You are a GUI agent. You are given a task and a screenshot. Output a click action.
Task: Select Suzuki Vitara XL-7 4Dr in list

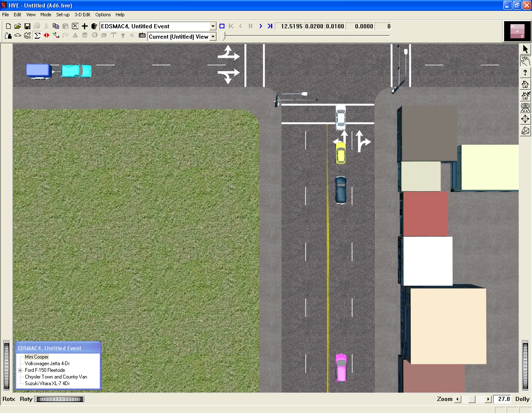47,383
